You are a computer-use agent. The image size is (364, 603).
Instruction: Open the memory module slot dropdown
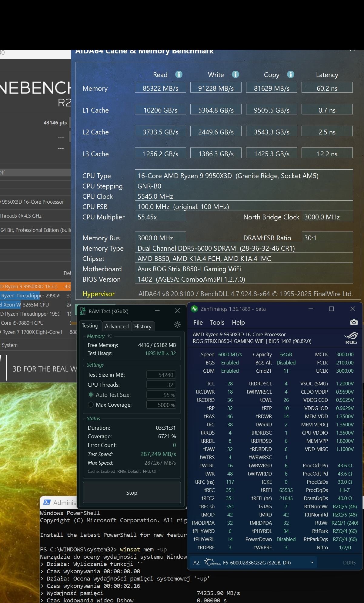pos(312,563)
